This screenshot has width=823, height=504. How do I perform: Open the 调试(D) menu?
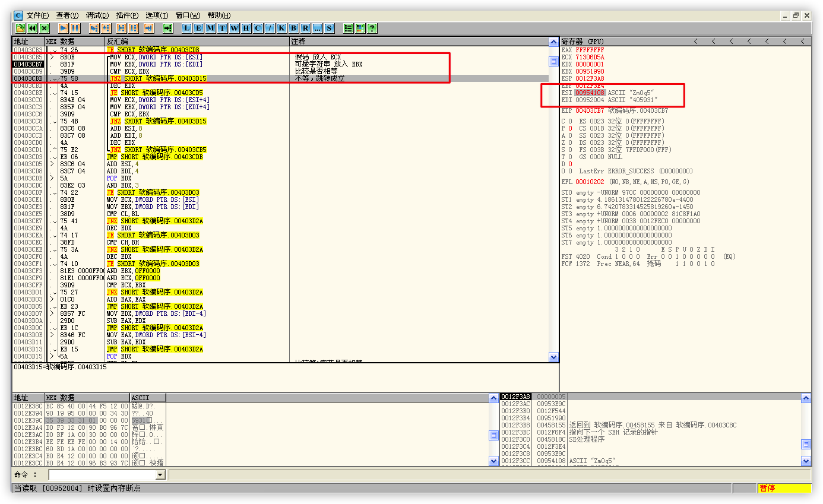97,15
